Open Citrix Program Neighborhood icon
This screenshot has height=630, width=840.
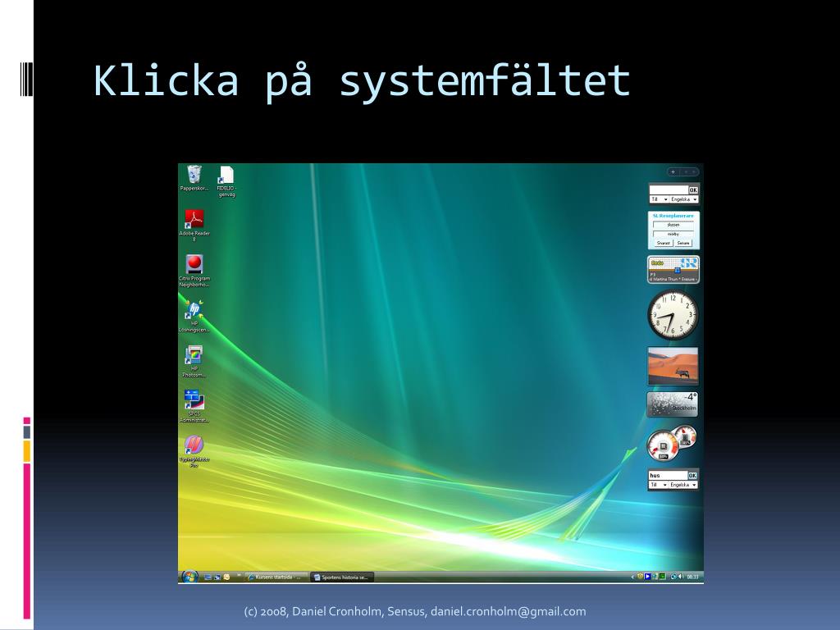click(x=194, y=271)
